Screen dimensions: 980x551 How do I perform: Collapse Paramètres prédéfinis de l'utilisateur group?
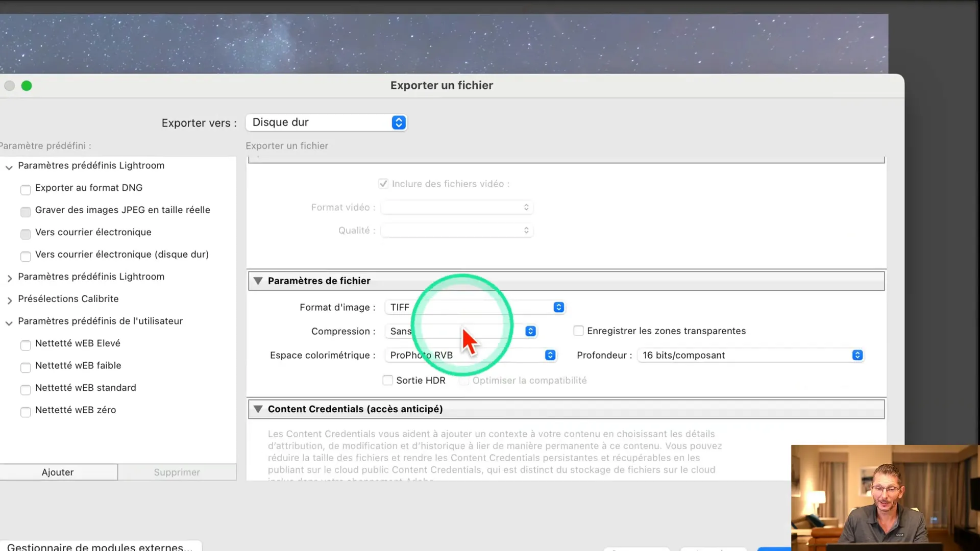[x=9, y=323]
